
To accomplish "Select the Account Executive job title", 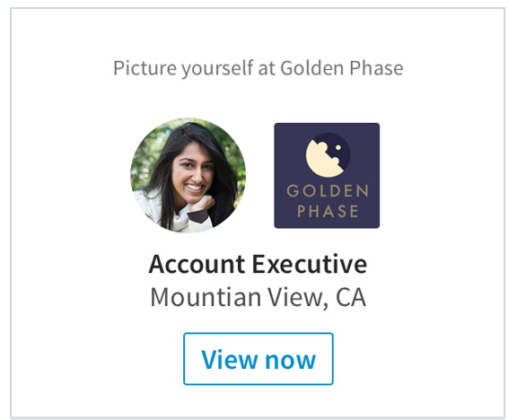I will [x=258, y=265].
